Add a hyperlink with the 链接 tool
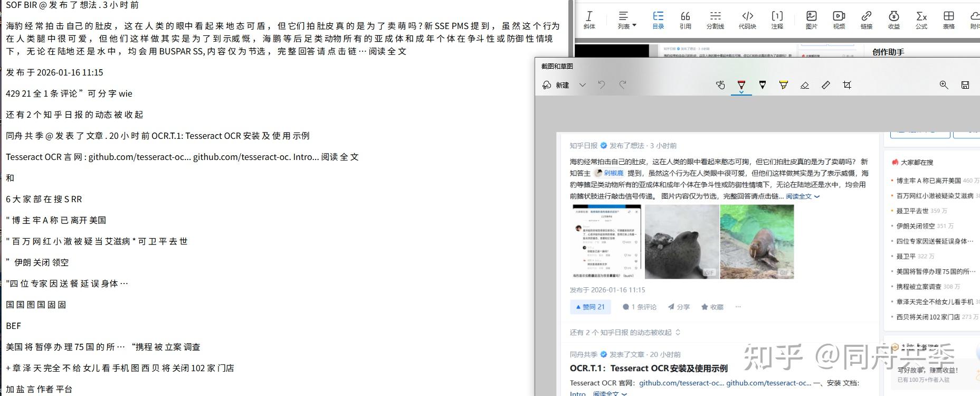 [x=867, y=20]
